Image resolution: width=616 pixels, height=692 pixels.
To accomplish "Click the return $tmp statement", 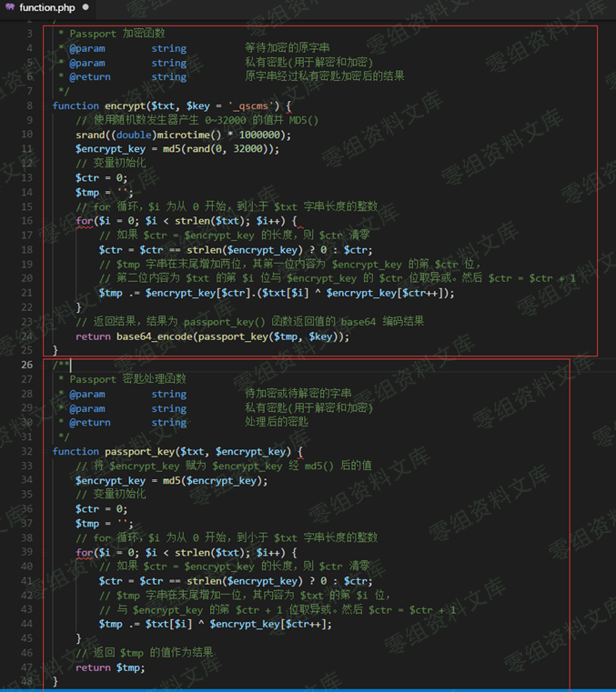I will (109, 667).
